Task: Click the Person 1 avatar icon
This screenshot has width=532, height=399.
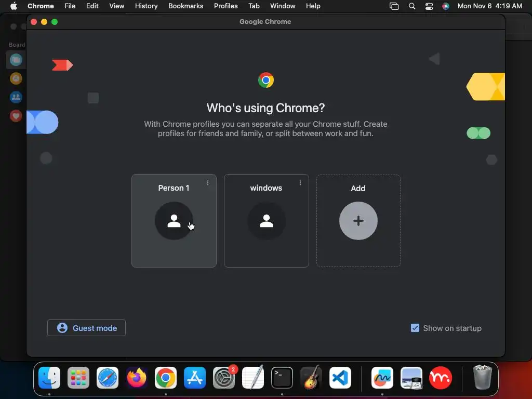Action: tap(174, 221)
